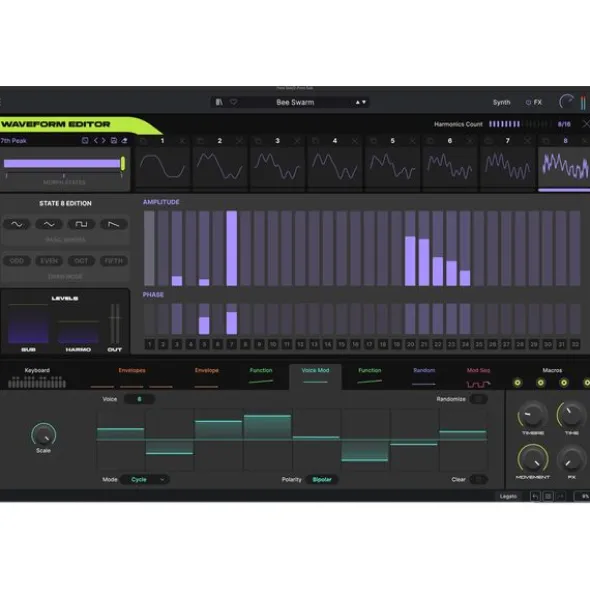This screenshot has height=591, width=590.
Task: Load previous preset with the up arrow
Action: pyautogui.click(x=357, y=102)
